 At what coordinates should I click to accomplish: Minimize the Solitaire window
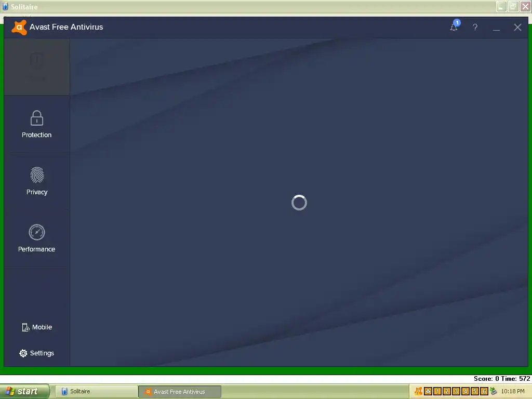[x=501, y=6]
